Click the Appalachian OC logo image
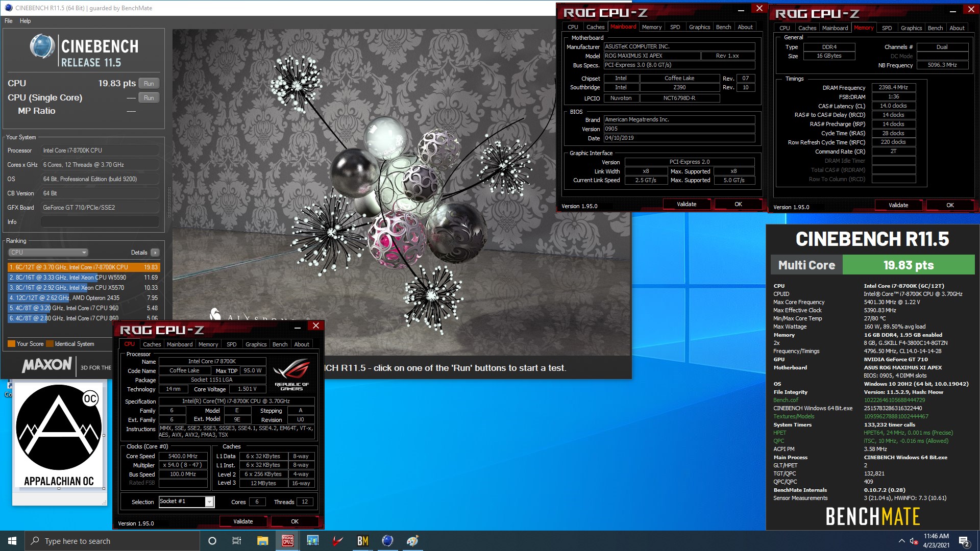The width and height of the screenshot is (980, 551). [x=59, y=435]
